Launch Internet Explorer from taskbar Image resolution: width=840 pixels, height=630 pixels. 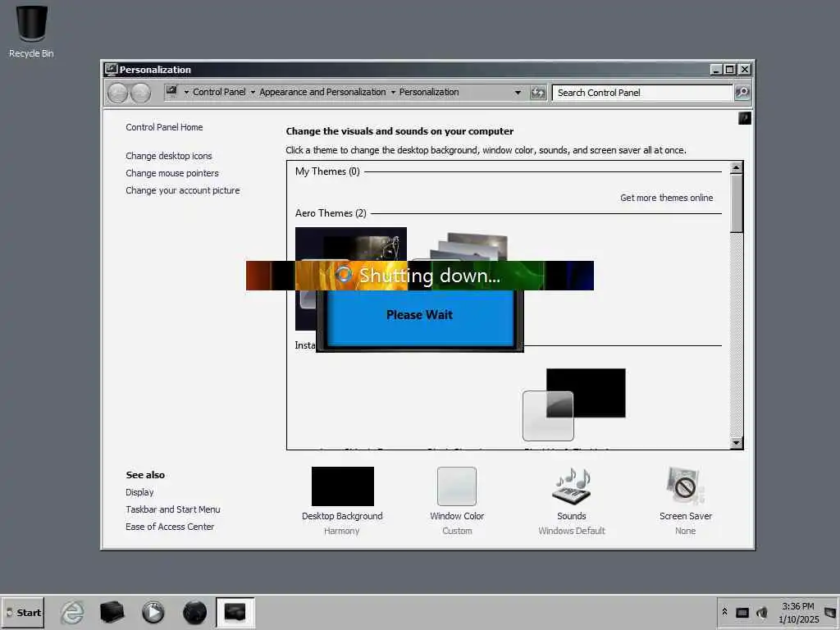tap(72, 612)
